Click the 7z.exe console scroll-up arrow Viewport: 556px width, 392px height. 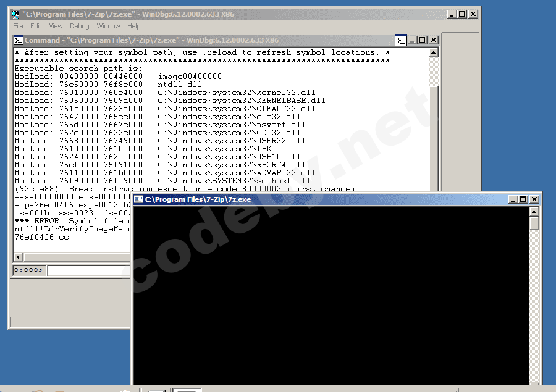coord(534,212)
